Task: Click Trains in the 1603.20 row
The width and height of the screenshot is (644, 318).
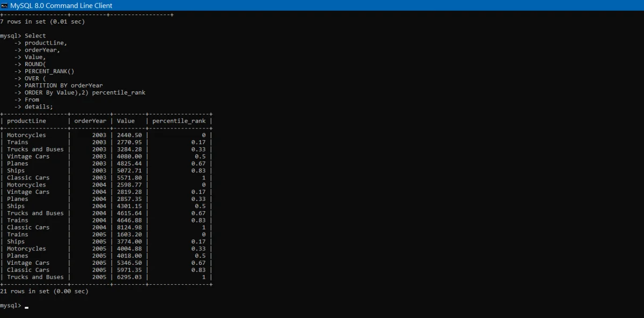Action: [18, 234]
